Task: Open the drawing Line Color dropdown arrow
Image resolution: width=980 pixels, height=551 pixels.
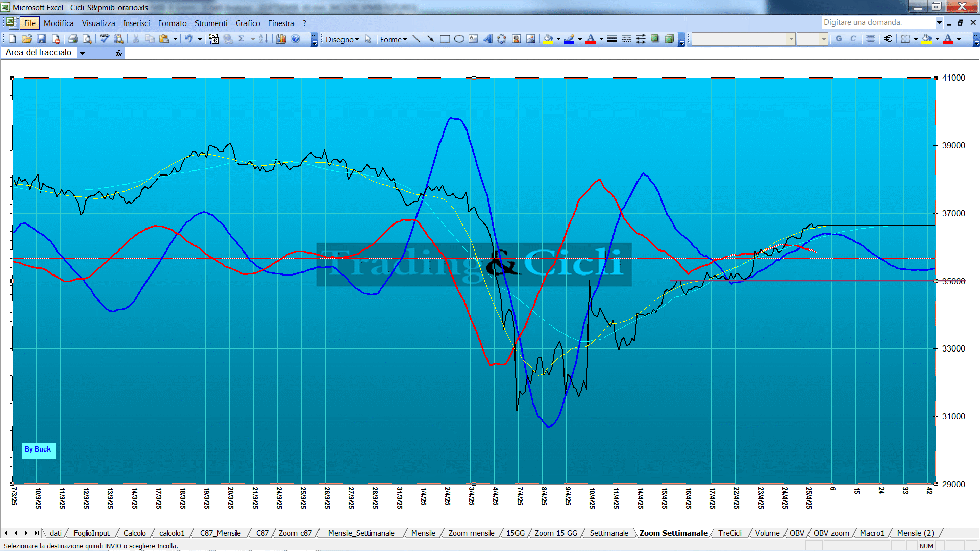Action: [x=580, y=39]
